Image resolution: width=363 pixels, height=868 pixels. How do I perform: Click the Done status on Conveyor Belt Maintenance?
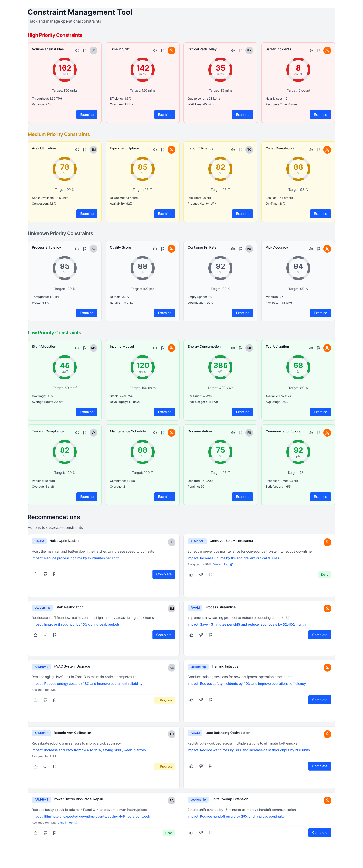325,575
